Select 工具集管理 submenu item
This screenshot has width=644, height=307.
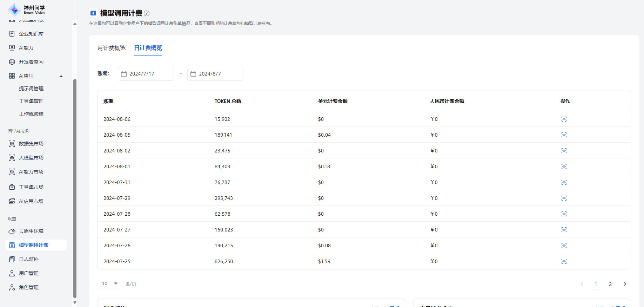31,101
